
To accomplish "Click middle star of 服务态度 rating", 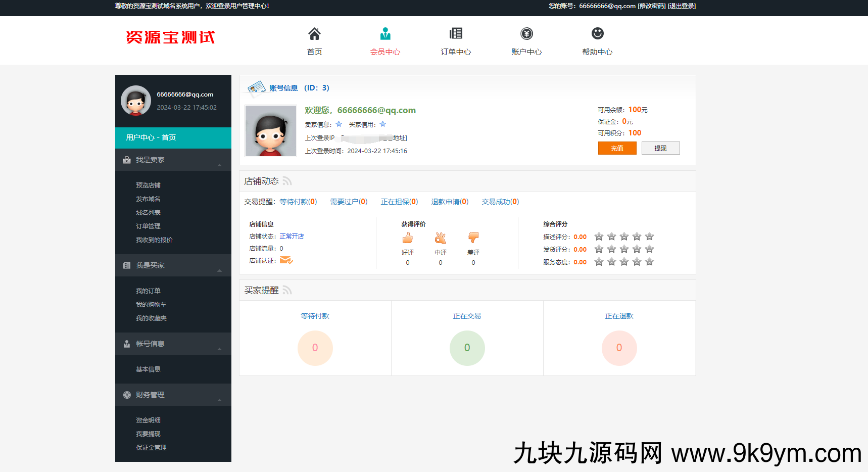I will [x=624, y=262].
